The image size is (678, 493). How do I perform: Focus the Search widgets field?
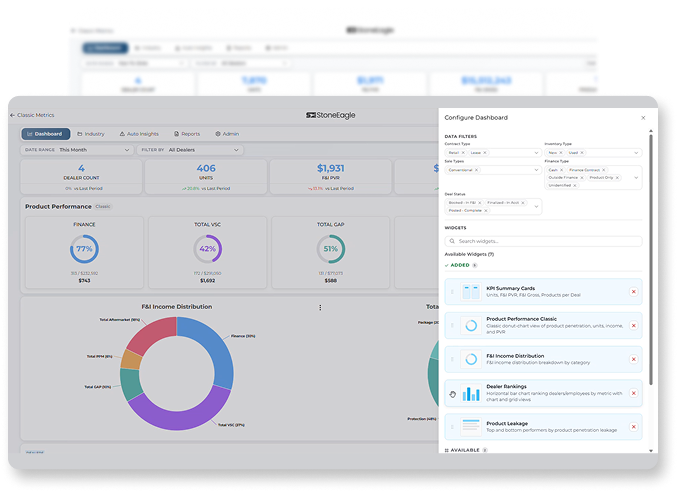pos(544,241)
